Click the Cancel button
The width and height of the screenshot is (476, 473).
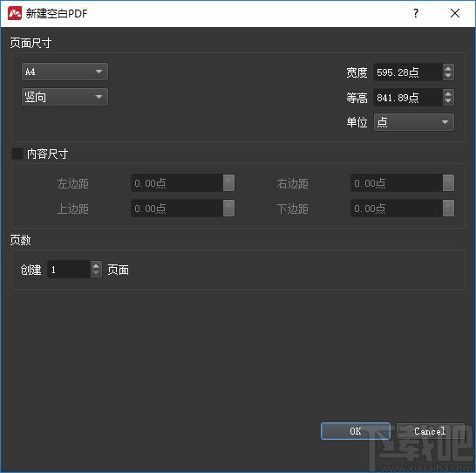[x=430, y=431]
